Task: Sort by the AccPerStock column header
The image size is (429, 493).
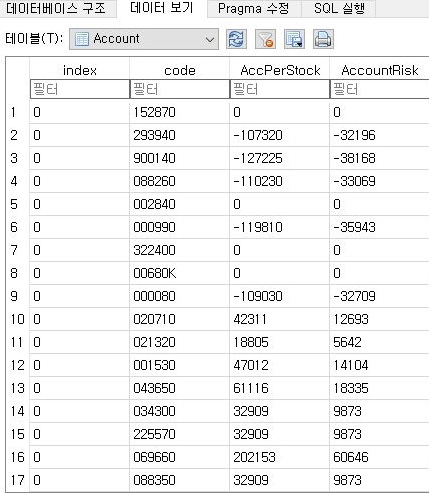Action: click(280, 70)
